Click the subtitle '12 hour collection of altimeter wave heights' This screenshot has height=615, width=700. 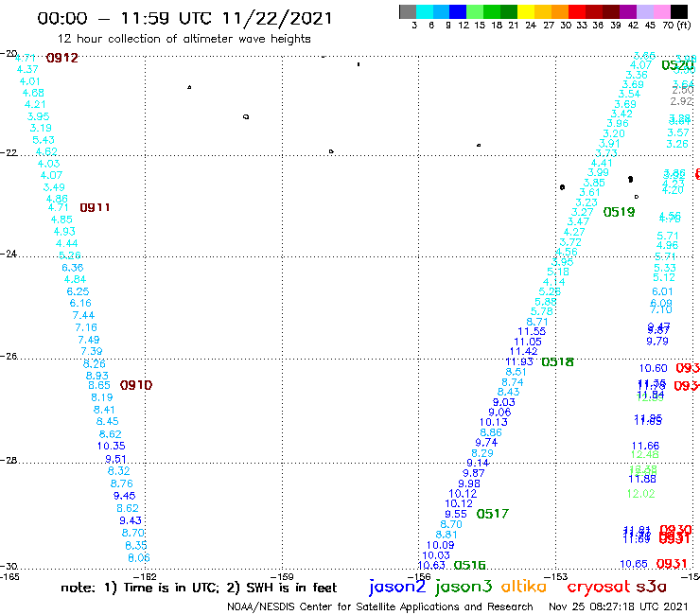click(x=184, y=39)
